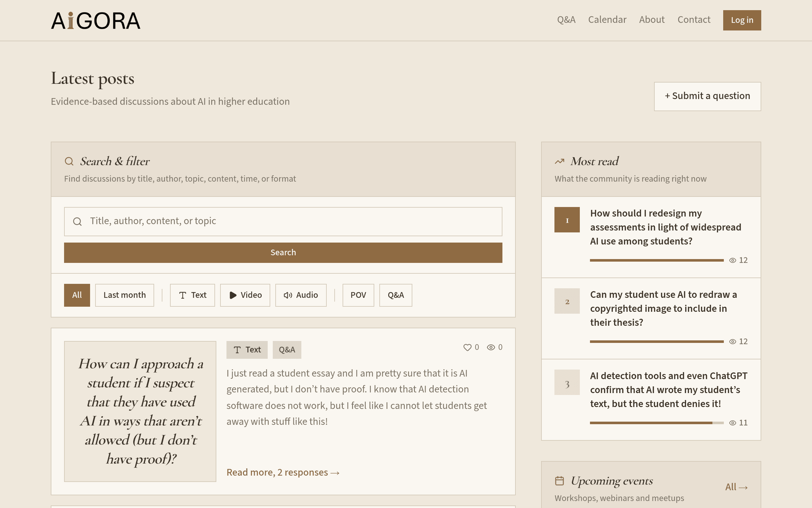812x508 pixels.
Task: Open Can my student use AI to redraw
Action: pyautogui.click(x=663, y=308)
